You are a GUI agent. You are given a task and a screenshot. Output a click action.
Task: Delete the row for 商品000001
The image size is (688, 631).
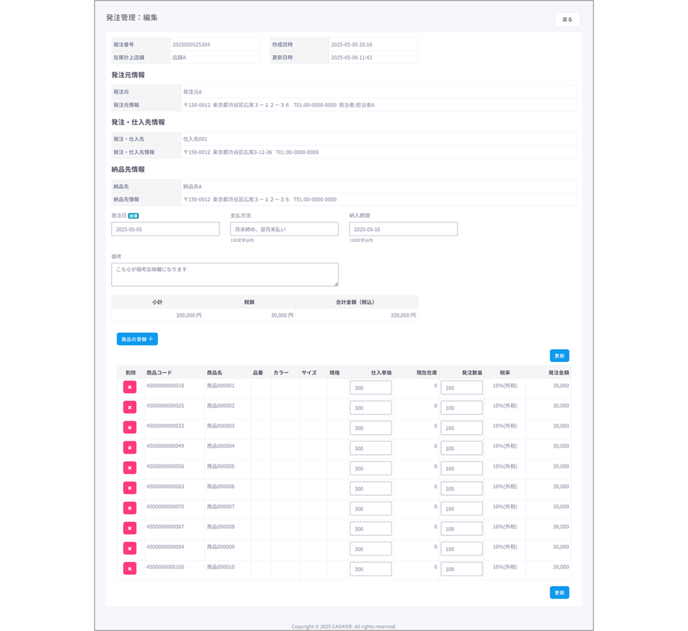(130, 387)
